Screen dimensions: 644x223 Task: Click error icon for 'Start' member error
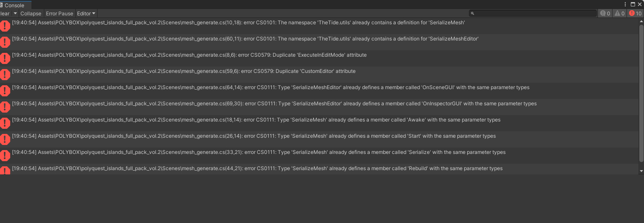(x=5, y=139)
